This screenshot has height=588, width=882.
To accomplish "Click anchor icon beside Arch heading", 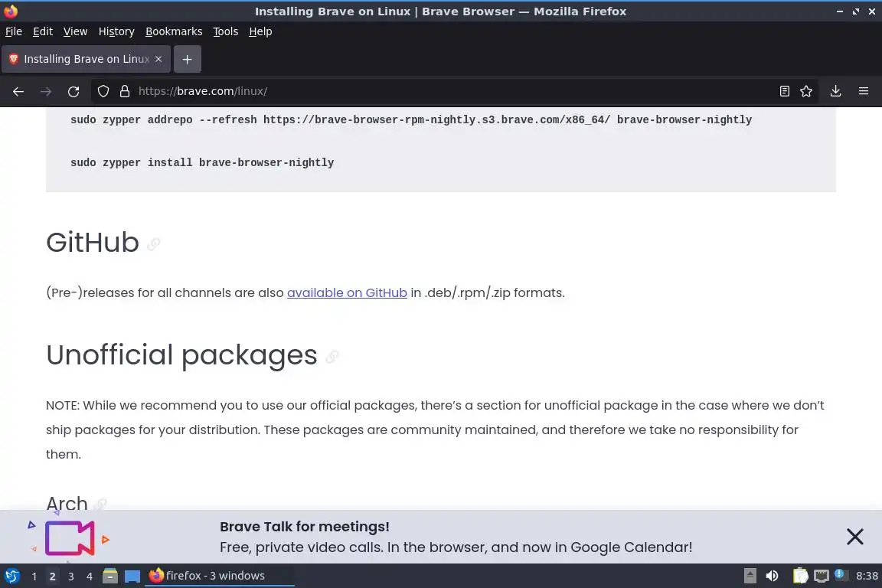I will point(100,504).
